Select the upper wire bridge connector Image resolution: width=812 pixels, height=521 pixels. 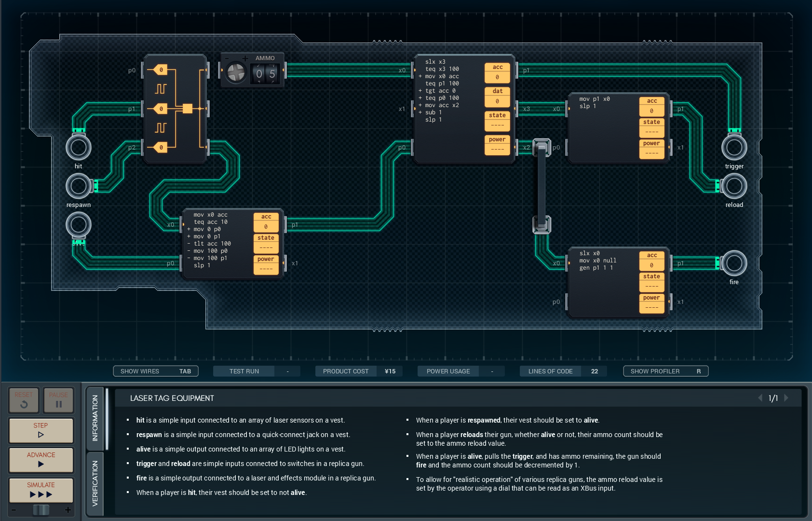[x=541, y=148]
